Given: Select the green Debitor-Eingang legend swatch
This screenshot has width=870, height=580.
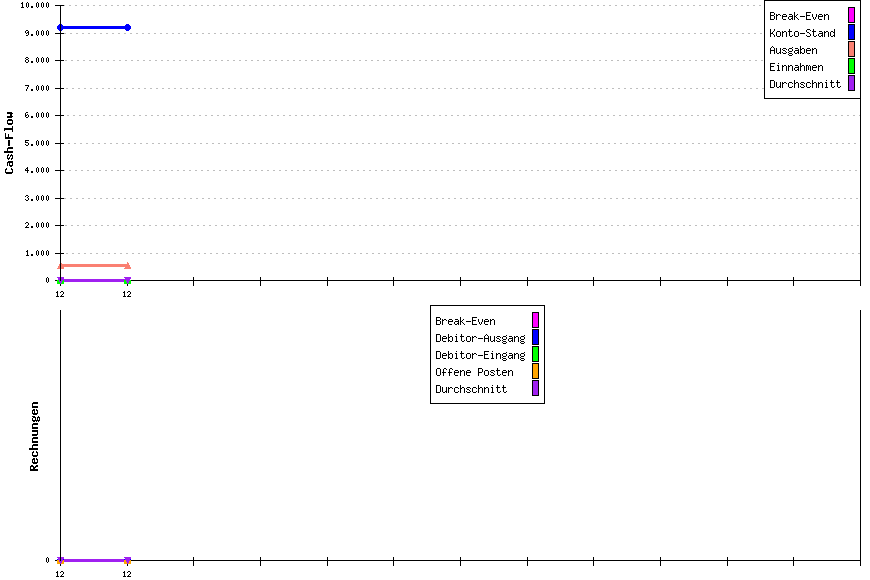Looking at the screenshot, I should click(x=535, y=355).
